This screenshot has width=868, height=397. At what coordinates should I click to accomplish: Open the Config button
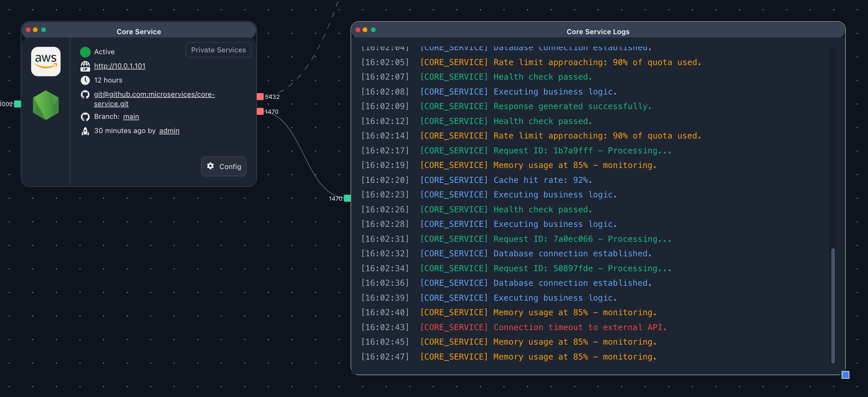pyautogui.click(x=224, y=167)
